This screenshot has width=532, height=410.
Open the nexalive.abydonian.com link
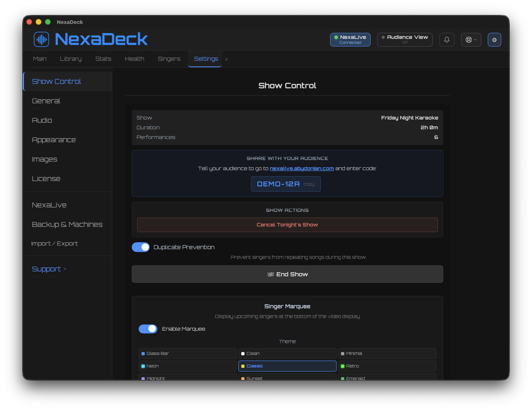point(302,169)
